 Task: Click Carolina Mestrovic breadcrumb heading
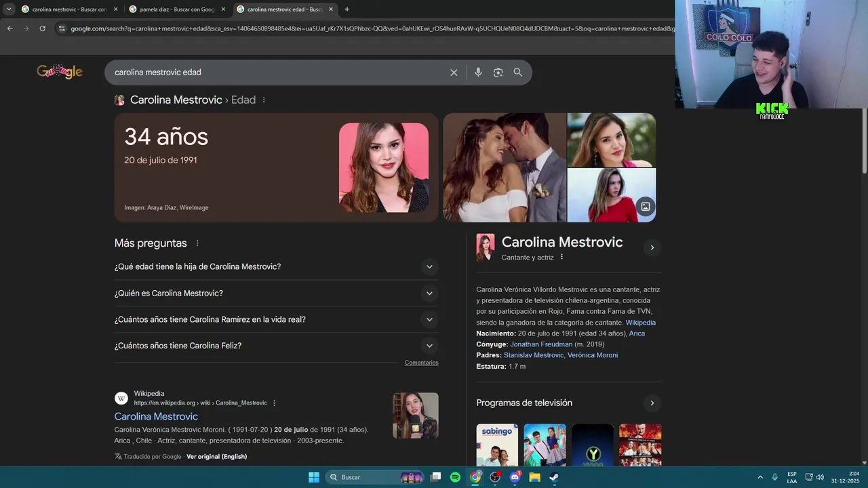(176, 100)
